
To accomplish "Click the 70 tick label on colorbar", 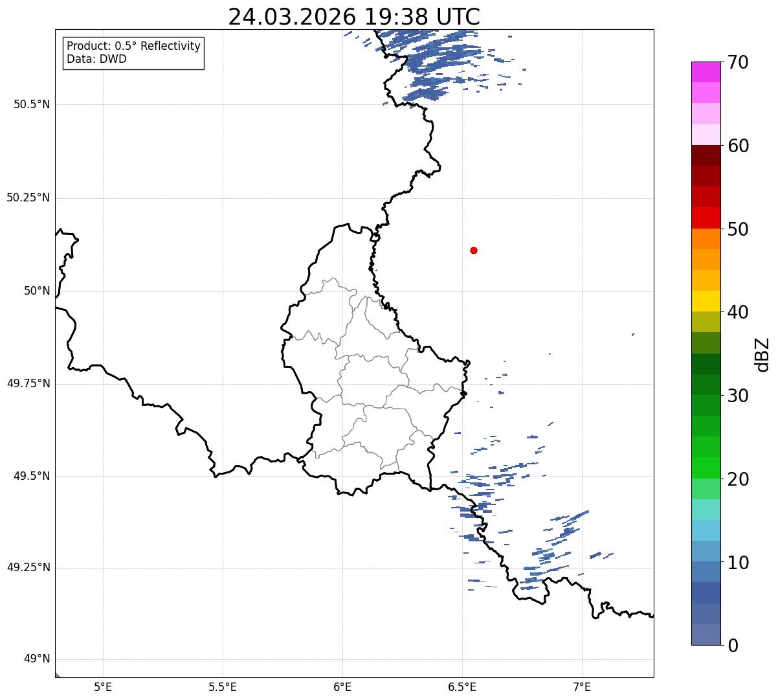I will pos(738,62).
